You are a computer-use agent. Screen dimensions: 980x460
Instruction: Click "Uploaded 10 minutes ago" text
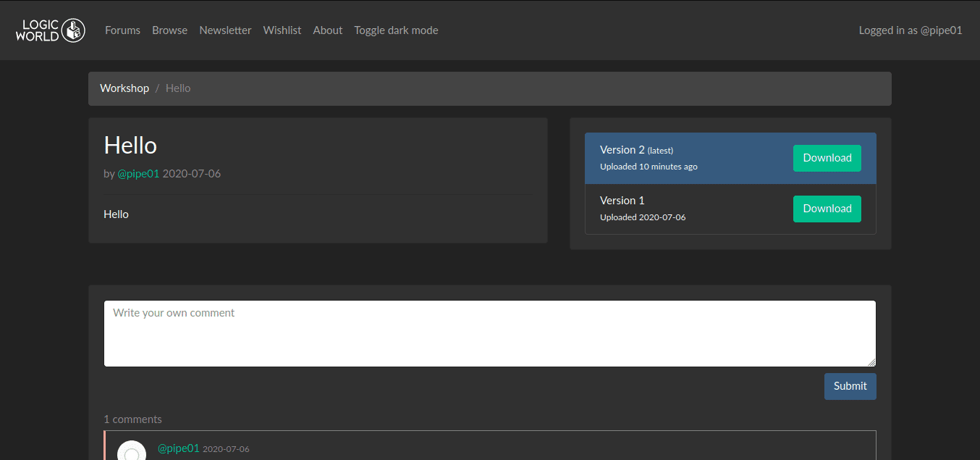tap(649, 167)
